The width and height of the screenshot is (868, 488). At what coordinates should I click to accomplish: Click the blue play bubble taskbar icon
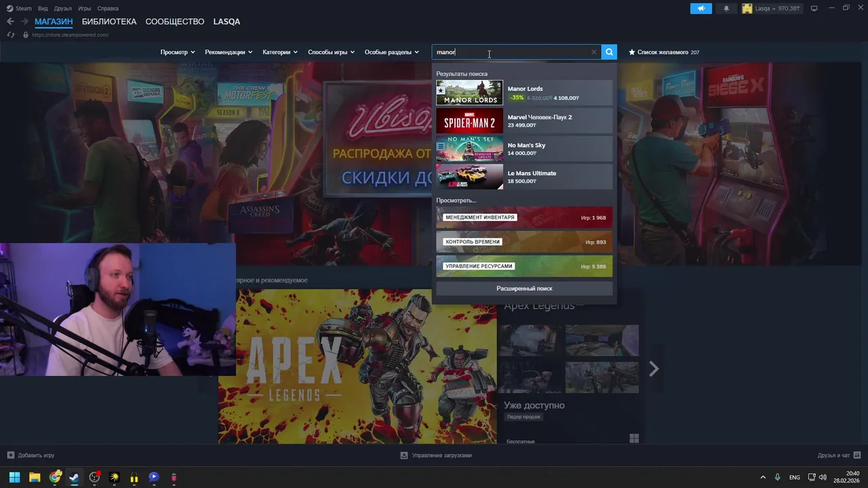point(154,477)
